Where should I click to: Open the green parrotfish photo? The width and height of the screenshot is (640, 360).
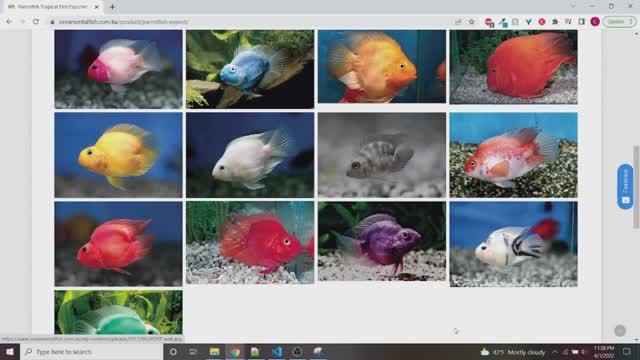118,312
